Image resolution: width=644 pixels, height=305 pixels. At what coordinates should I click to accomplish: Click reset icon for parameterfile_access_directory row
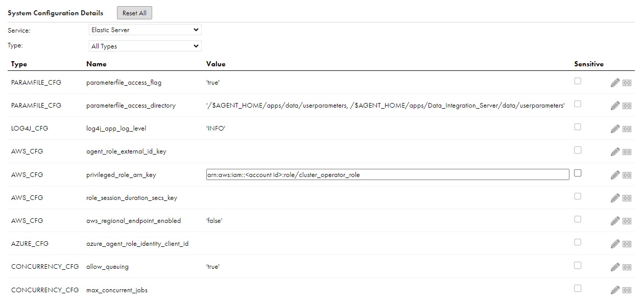pos(627,106)
